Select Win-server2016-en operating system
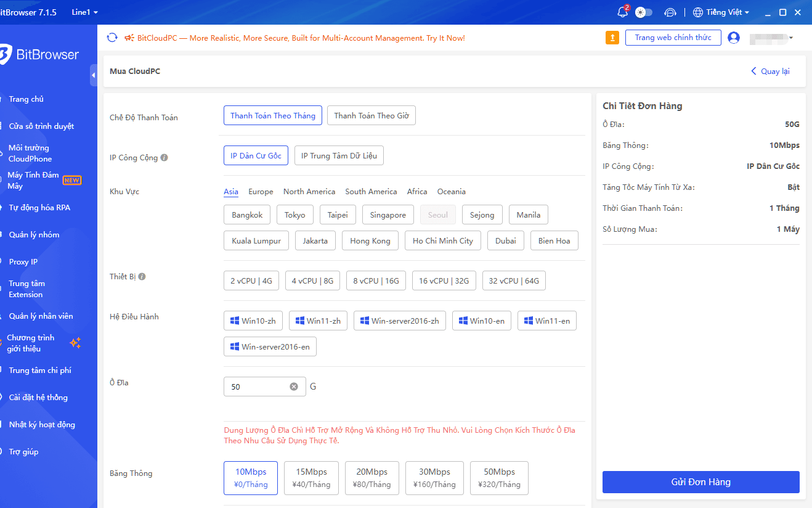The image size is (812, 508). point(270,346)
